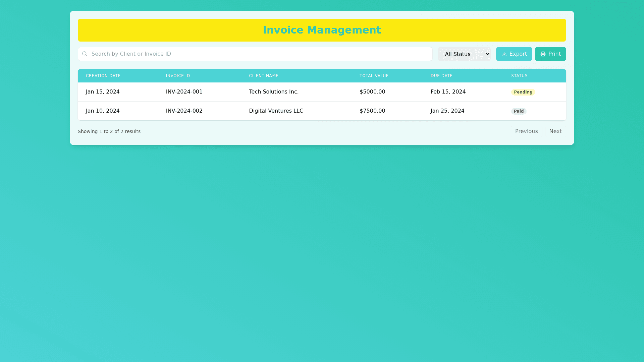Click the Creation Date column header
This screenshot has width=644, height=362.
(x=103, y=76)
